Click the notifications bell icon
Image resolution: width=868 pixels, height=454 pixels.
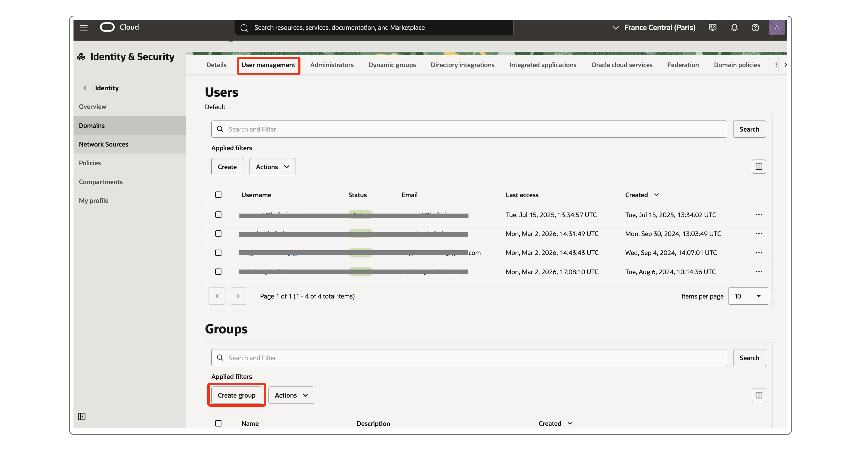(734, 28)
